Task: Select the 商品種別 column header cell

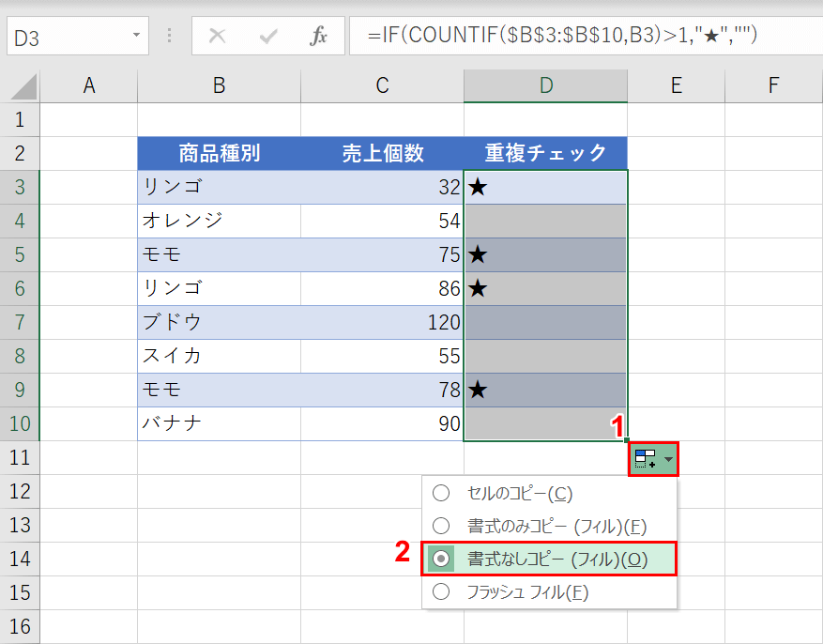Action: coord(219,153)
